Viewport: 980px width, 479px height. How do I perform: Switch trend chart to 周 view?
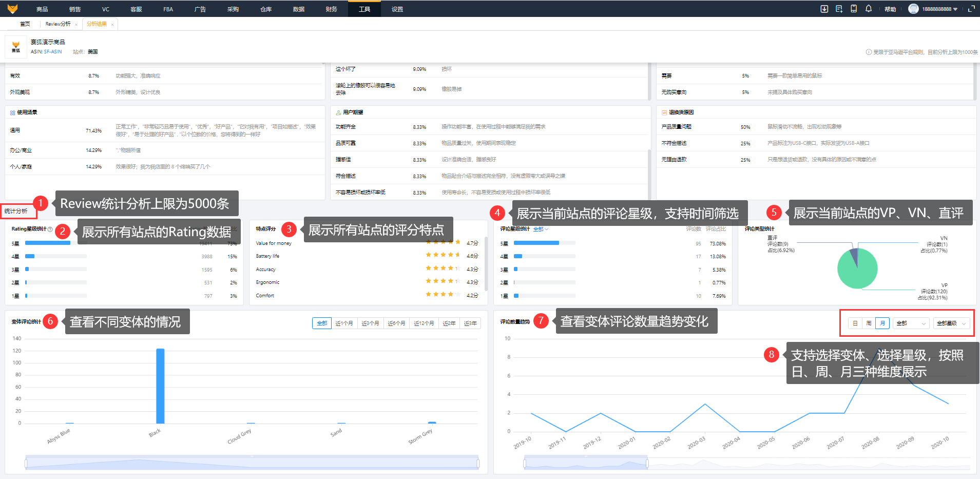click(869, 323)
